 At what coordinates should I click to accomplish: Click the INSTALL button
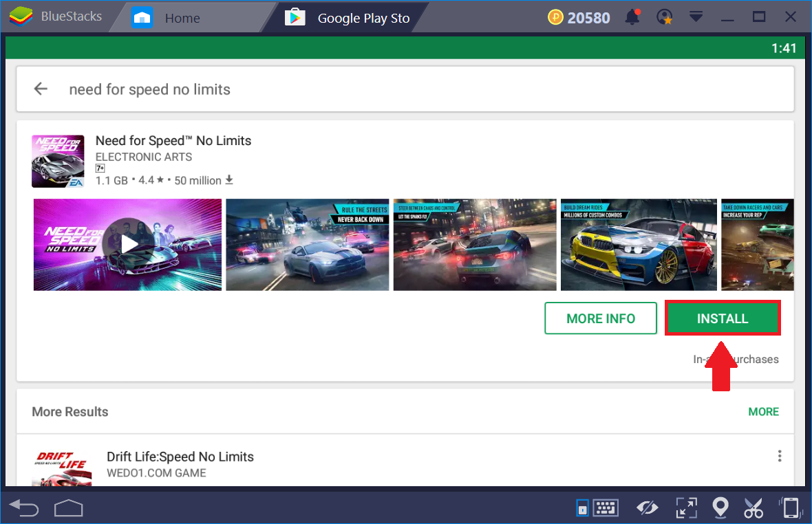[723, 318]
